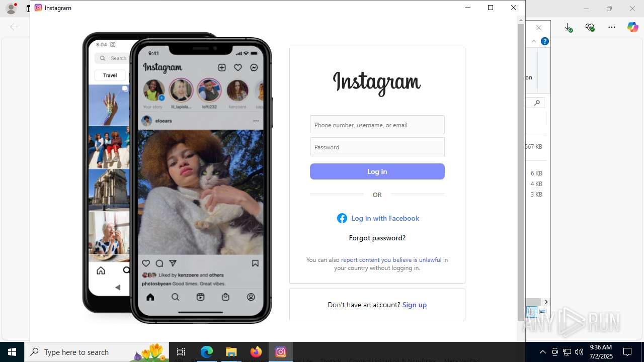
Task: Open the Forgot password link
Action: click(377, 238)
